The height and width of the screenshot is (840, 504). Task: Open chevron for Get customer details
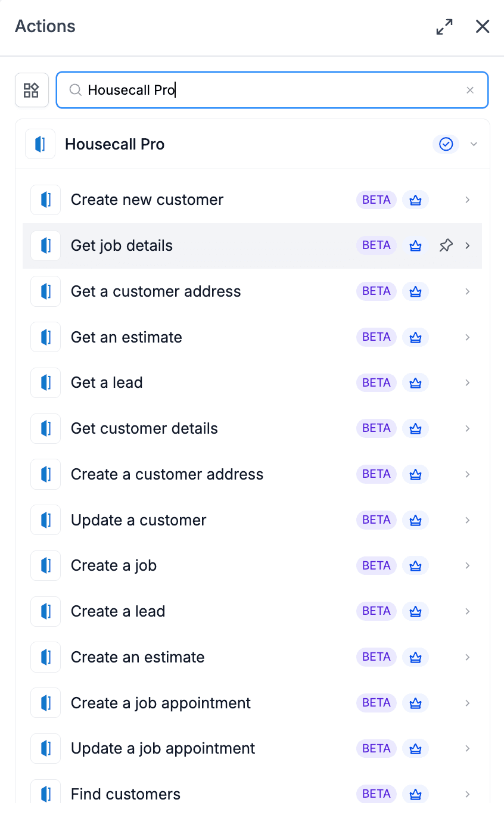[468, 428]
